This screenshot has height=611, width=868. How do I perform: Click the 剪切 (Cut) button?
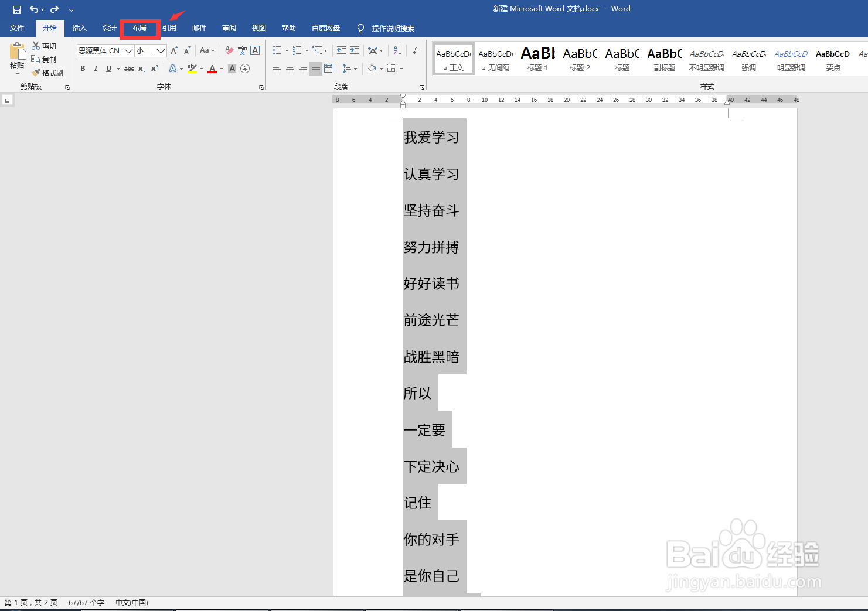[44, 46]
